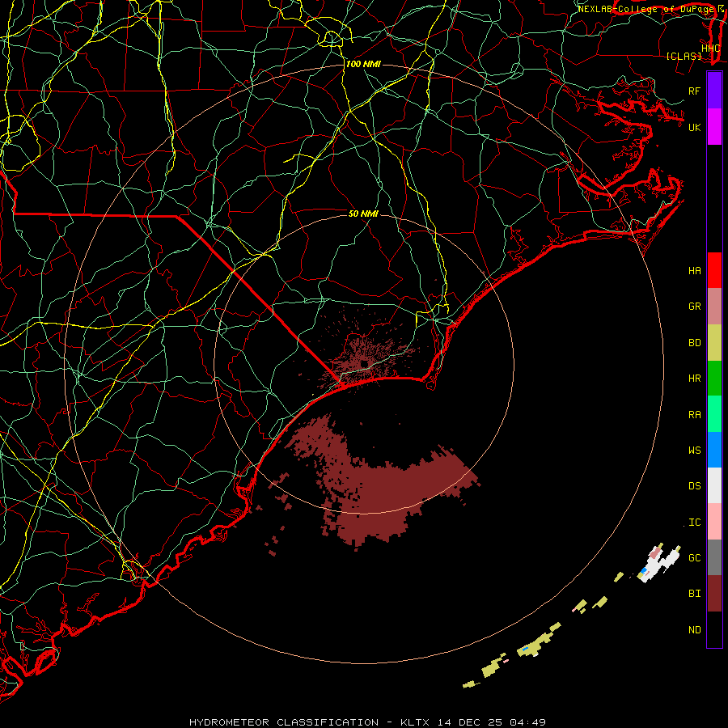Click the ND black legend swatch
Screen dimensions: 728x728
(x=714, y=629)
